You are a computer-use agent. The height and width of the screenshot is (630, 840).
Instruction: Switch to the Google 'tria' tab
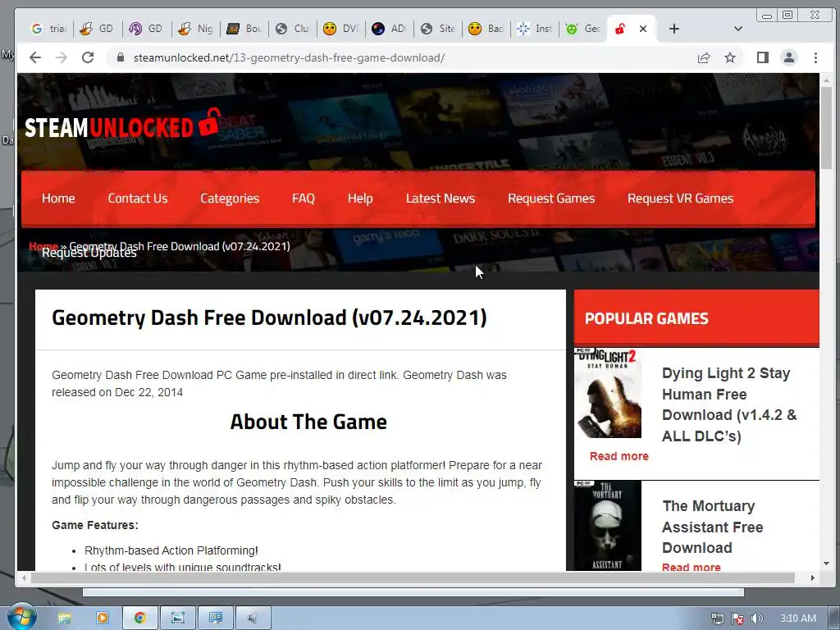[x=48, y=29]
